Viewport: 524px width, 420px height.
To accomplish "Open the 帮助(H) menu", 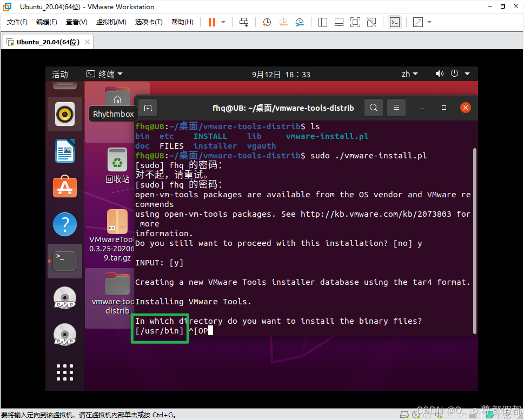I will [x=182, y=22].
